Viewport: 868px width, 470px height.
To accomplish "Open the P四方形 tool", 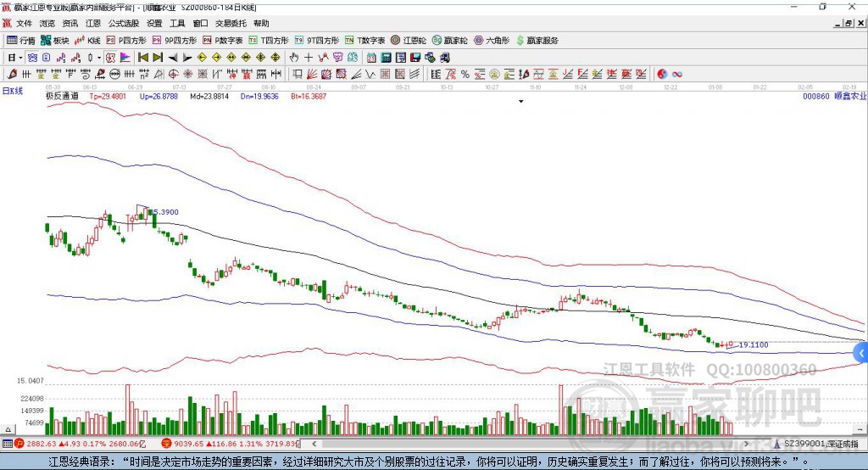I will 126,41.
